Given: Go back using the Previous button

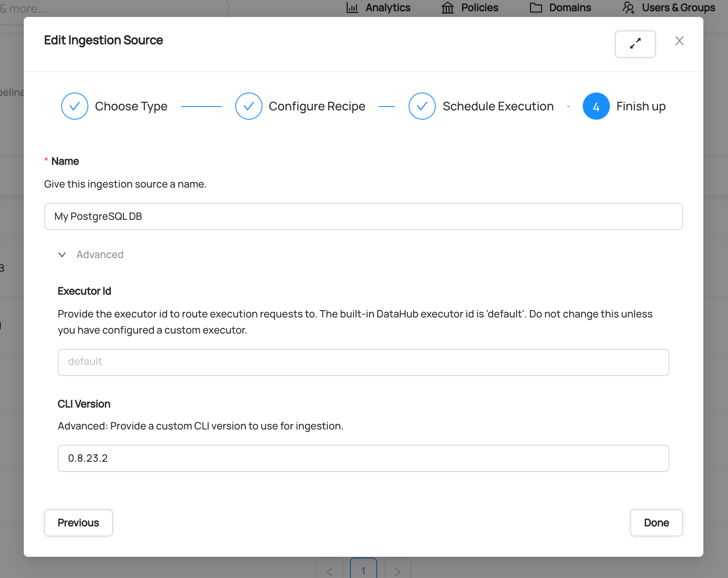Looking at the screenshot, I should click(x=78, y=523).
